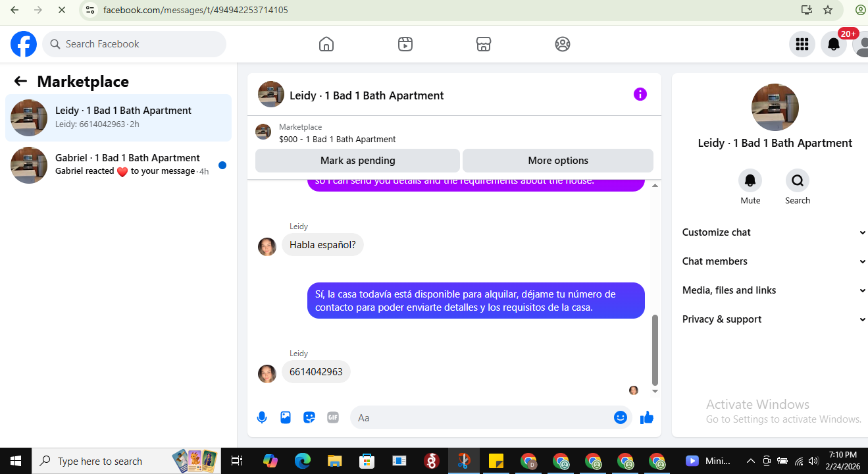The image size is (868, 474).
Task: Open the Mini... app in the taskbar
Action: [708, 461]
